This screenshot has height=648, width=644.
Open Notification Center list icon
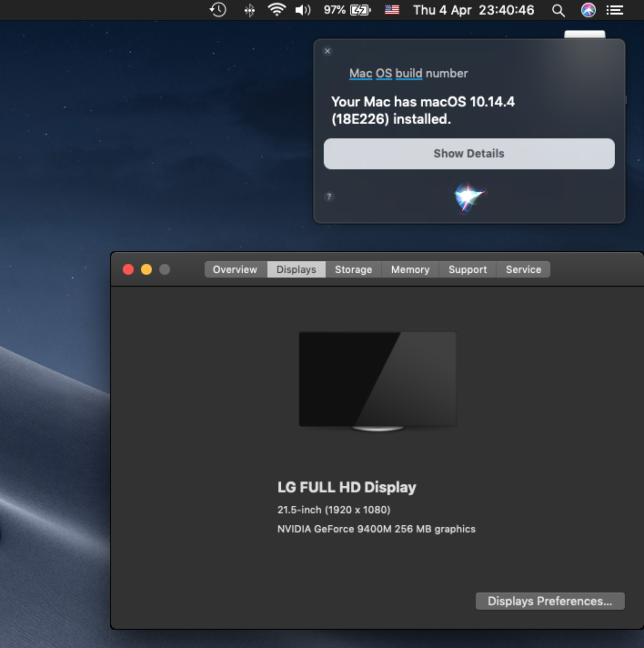615,10
